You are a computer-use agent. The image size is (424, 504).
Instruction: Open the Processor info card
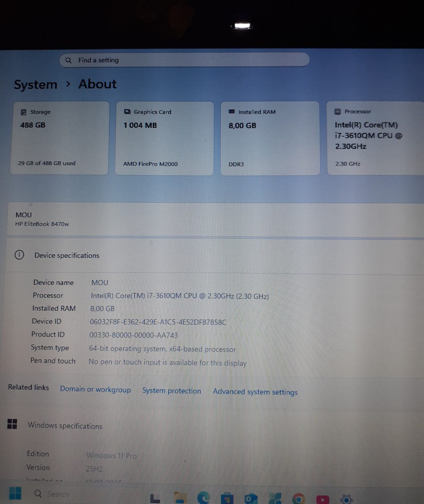tap(375, 139)
